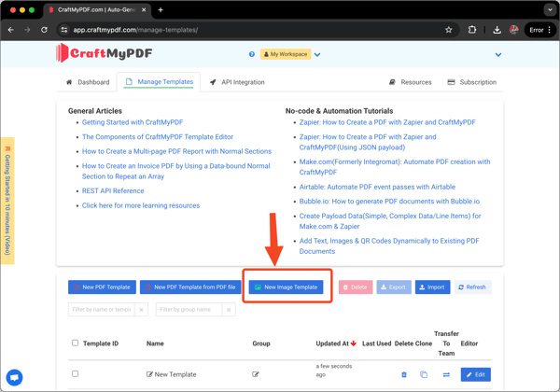Click the blue help question mark icon
This screenshot has height=392, width=560.
point(252,54)
